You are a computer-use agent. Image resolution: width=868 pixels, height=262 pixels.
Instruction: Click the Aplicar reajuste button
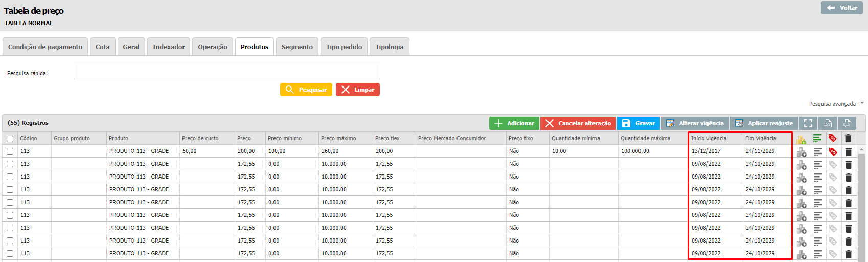tap(764, 123)
